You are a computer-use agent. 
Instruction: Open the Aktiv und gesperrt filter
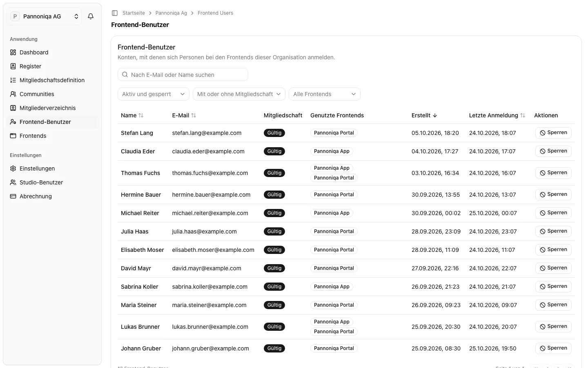point(154,94)
